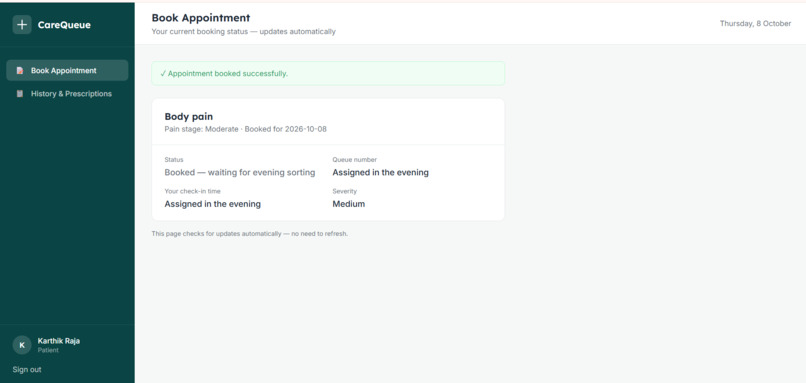Click the Queue number field label
The image size is (806, 383).
coord(355,160)
